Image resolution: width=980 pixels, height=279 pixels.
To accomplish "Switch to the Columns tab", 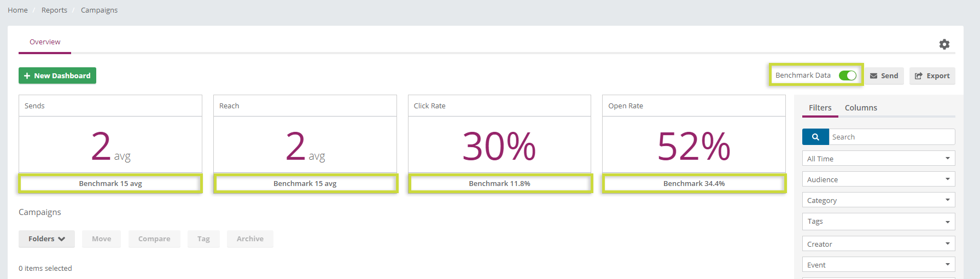I will coord(861,108).
